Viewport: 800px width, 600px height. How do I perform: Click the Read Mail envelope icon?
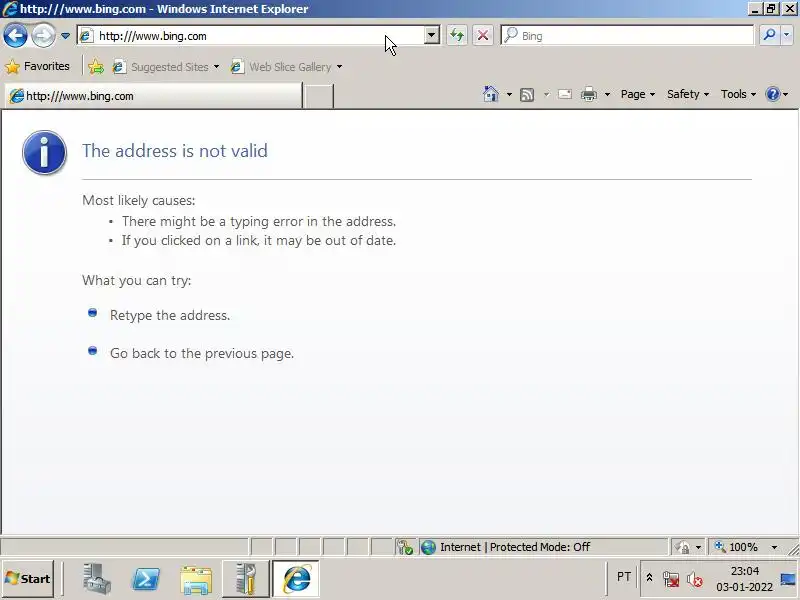click(565, 94)
